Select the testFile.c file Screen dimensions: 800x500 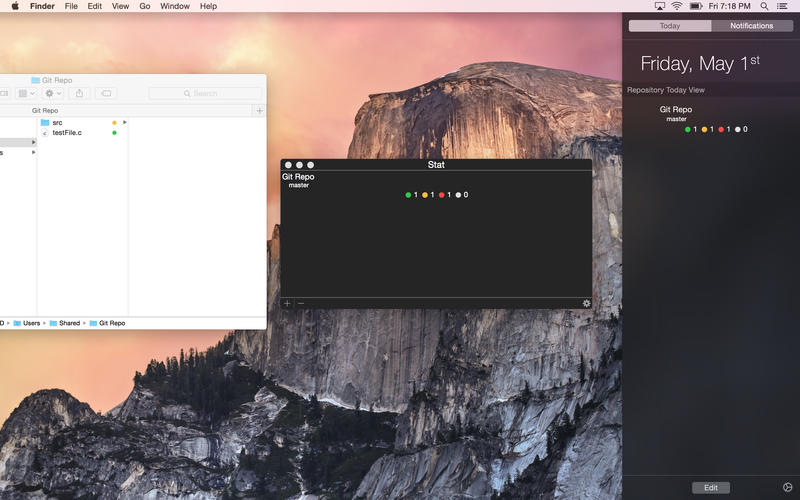67,132
